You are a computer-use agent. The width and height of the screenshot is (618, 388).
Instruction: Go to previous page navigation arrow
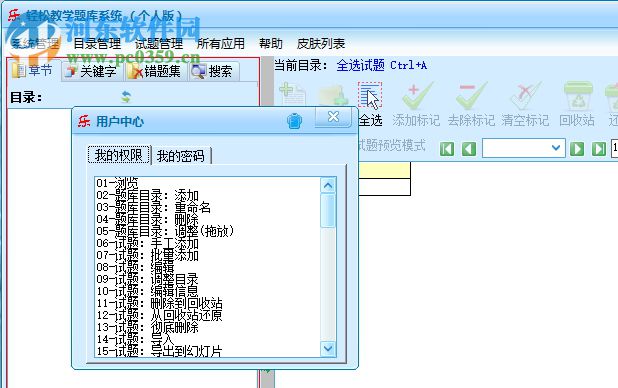469,149
